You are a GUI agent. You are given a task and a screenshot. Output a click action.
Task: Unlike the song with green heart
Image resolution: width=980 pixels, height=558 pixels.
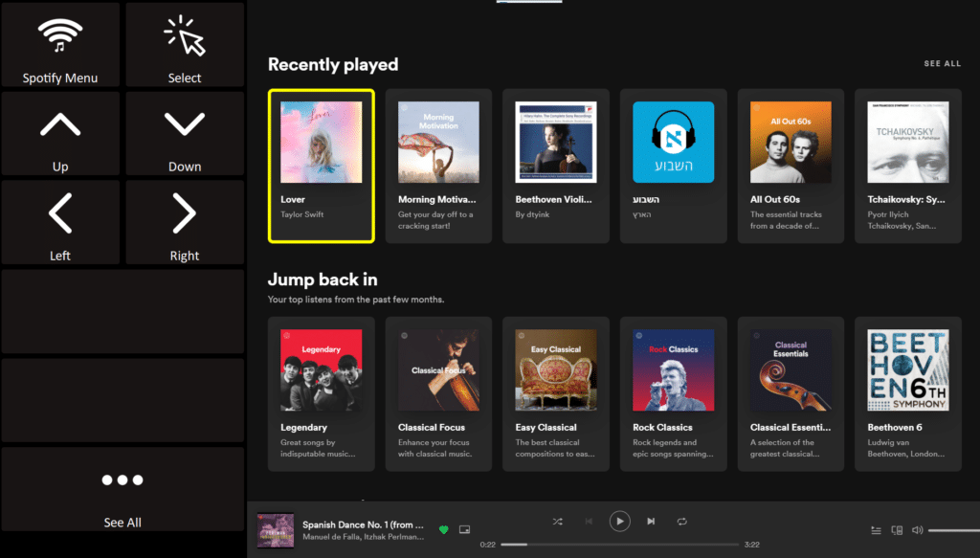pos(444,530)
